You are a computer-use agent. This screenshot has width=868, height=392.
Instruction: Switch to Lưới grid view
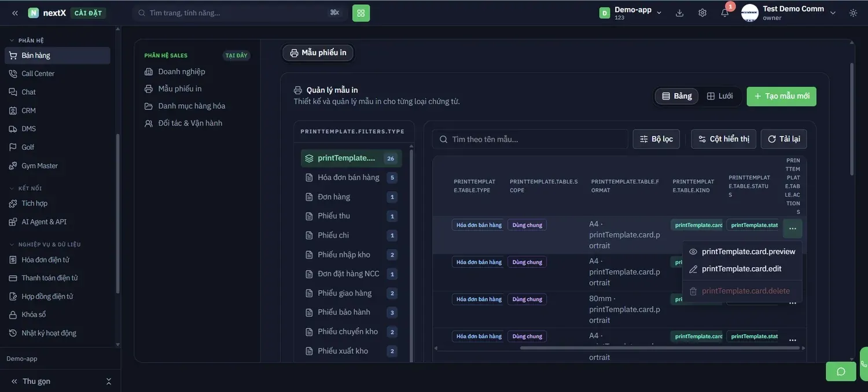pos(720,96)
